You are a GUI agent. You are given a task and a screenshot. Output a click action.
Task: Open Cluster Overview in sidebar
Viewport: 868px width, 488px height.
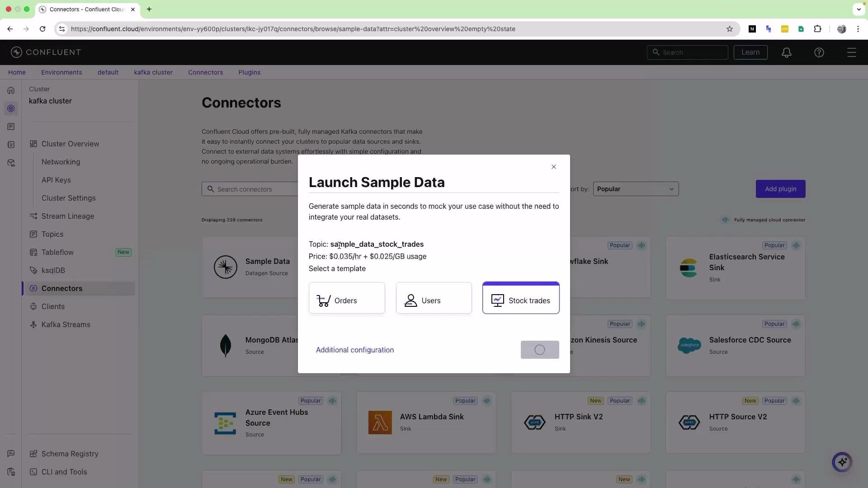tap(70, 144)
